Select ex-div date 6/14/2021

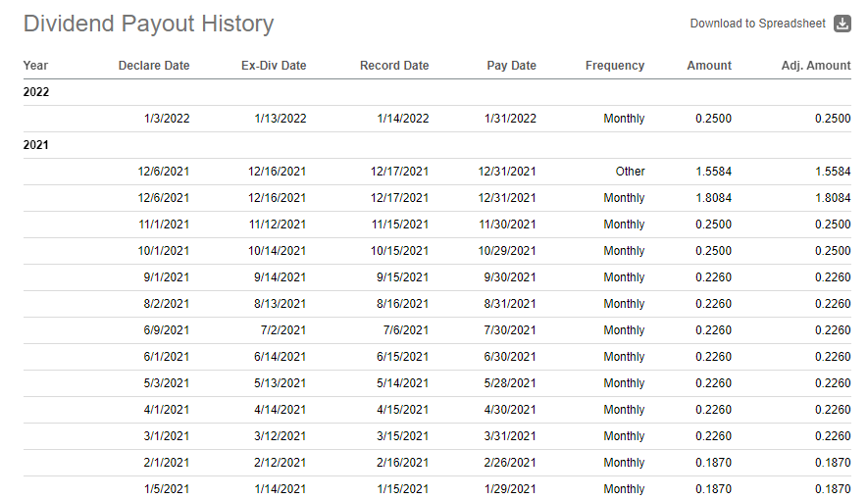(x=281, y=357)
